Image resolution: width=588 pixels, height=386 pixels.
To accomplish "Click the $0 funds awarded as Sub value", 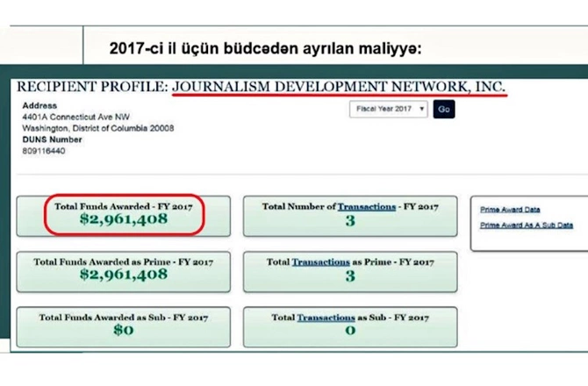I will (124, 330).
